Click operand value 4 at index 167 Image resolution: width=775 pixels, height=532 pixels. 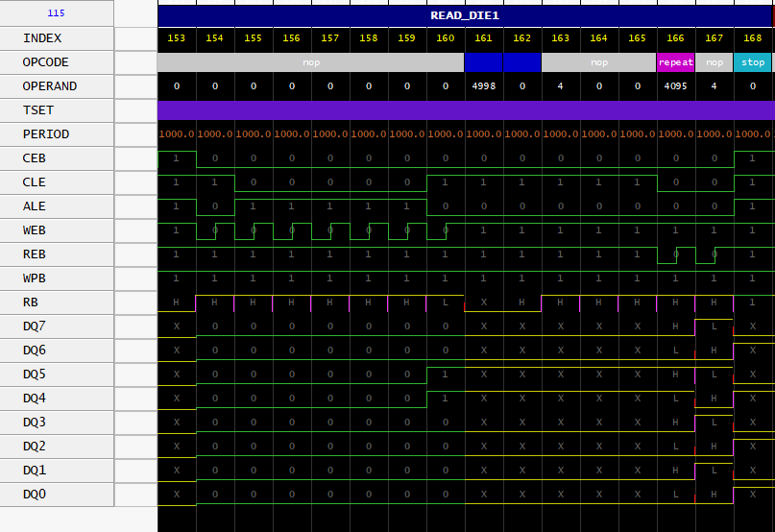point(714,86)
